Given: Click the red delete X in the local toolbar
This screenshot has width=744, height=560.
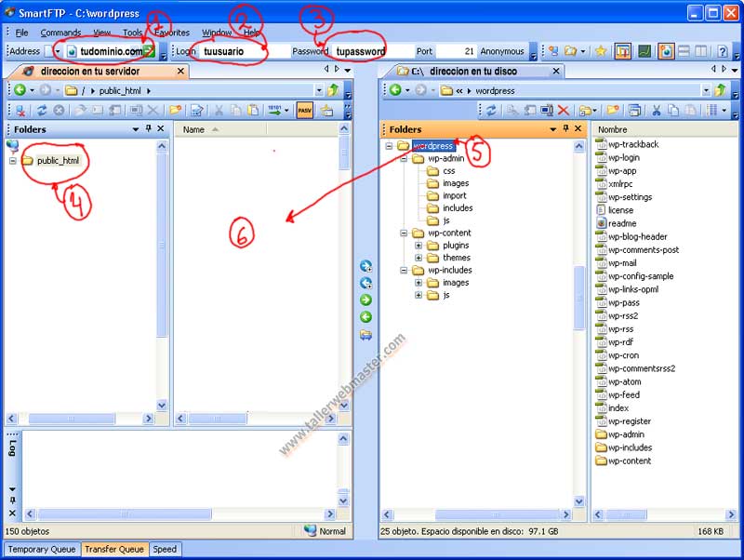Looking at the screenshot, I should pyautogui.click(x=564, y=111).
